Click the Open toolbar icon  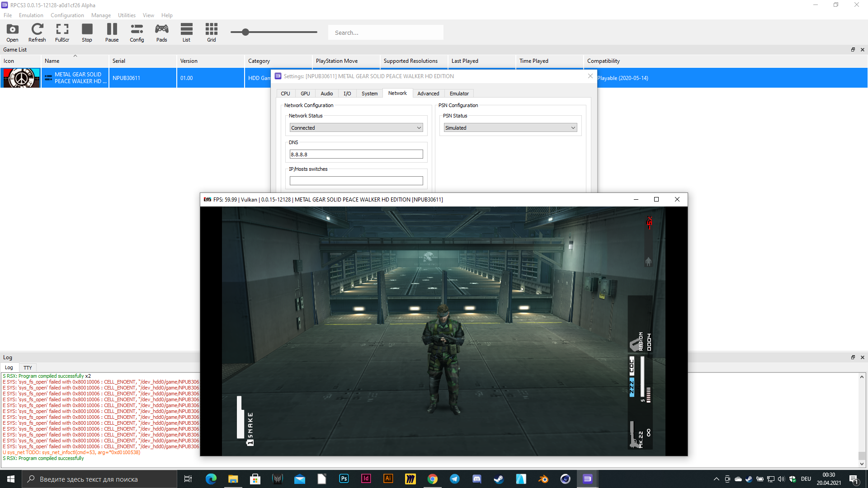coord(12,33)
